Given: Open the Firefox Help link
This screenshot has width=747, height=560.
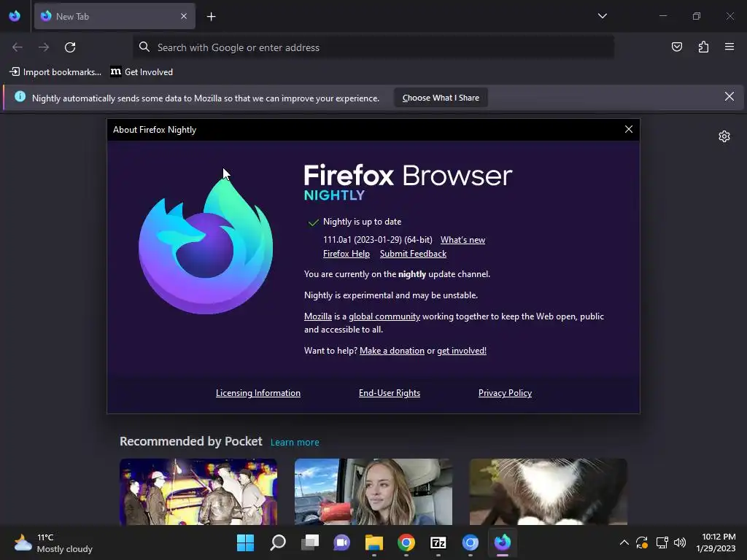Looking at the screenshot, I should pos(347,254).
